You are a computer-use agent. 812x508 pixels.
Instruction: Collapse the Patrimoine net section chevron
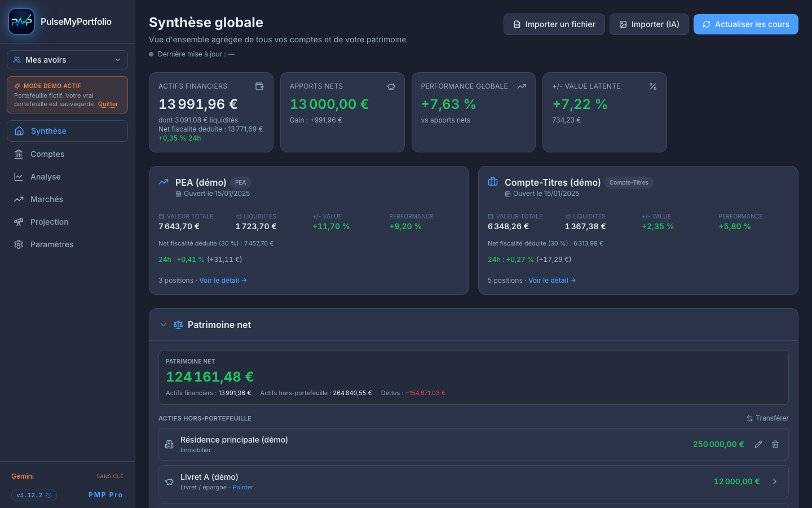coord(164,325)
